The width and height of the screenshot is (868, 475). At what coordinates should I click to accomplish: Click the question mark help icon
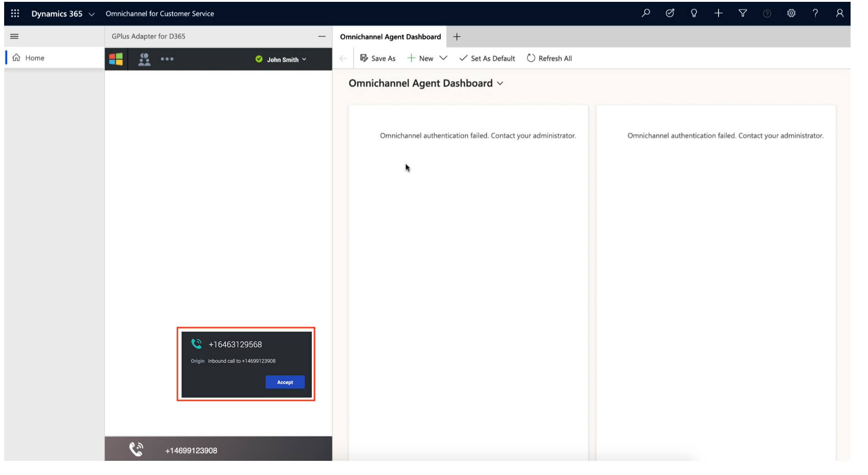tap(815, 13)
